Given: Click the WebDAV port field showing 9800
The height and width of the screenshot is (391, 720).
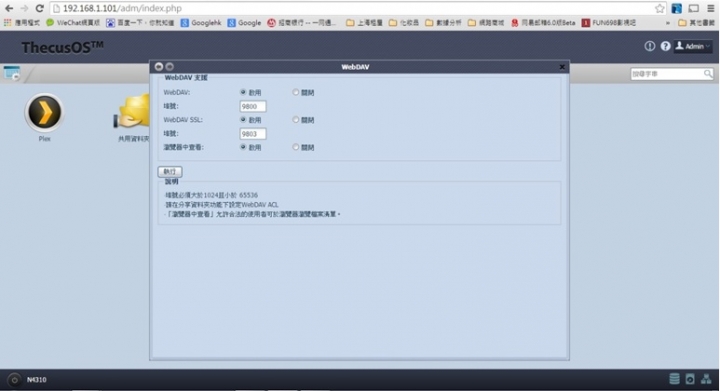Looking at the screenshot, I should pyautogui.click(x=253, y=106).
